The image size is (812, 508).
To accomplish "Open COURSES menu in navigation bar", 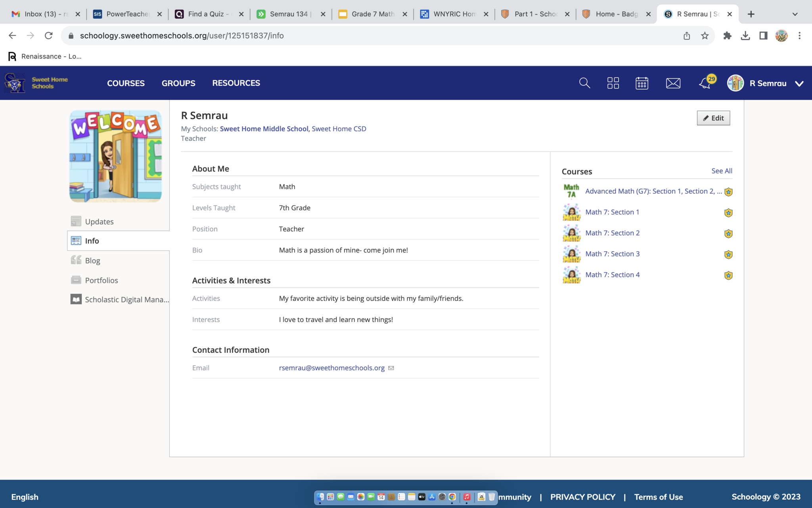I will [126, 83].
